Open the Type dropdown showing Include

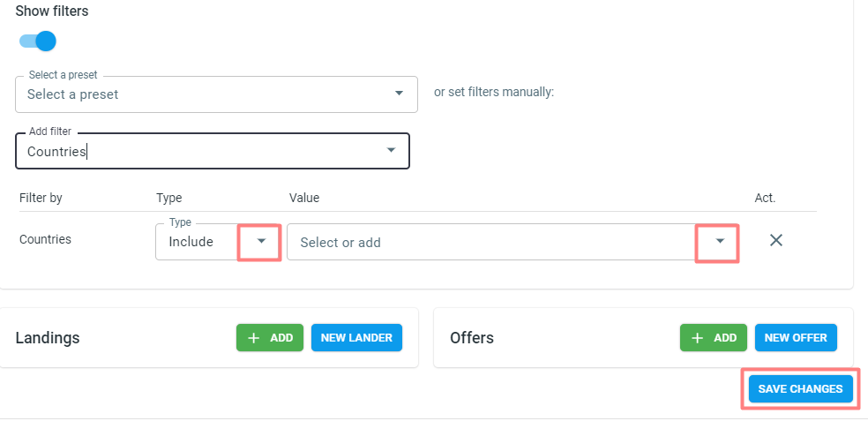pyautogui.click(x=218, y=242)
